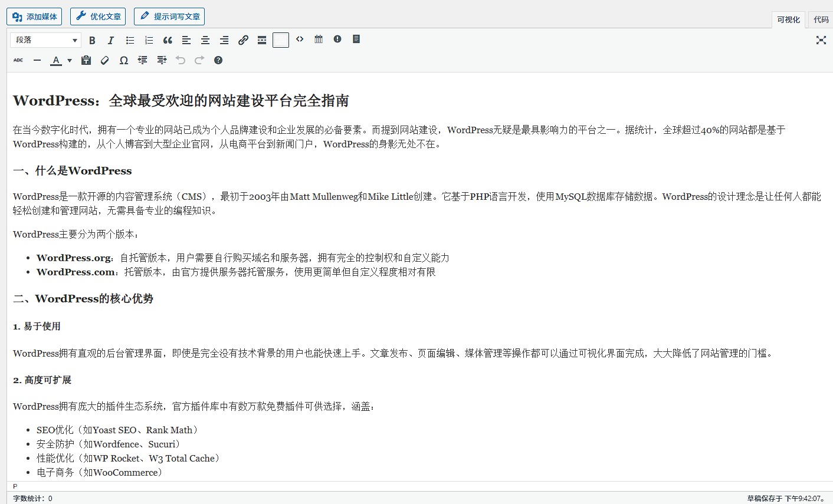
Task: Insert a blockquote
Action: (x=168, y=40)
